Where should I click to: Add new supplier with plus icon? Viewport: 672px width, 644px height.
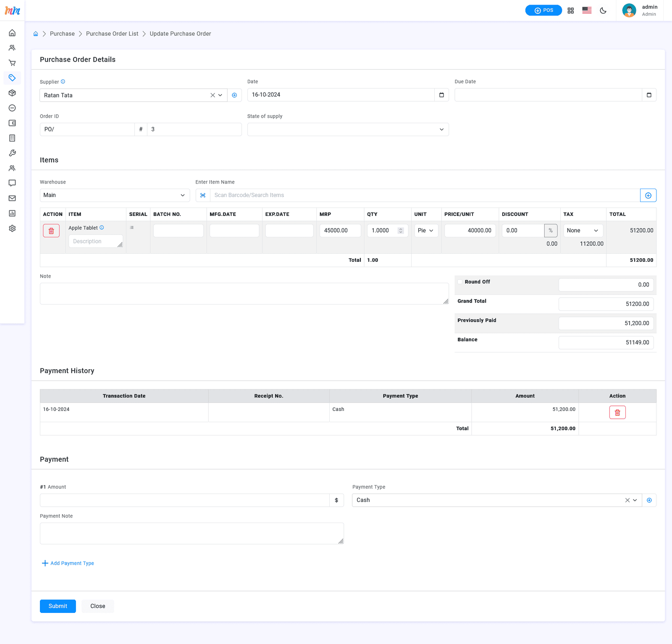pyautogui.click(x=234, y=95)
